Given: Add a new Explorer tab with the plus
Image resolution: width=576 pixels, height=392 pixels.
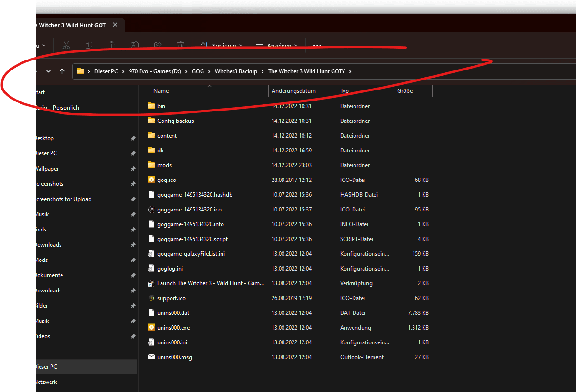Looking at the screenshot, I should click(x=137, y=25).
